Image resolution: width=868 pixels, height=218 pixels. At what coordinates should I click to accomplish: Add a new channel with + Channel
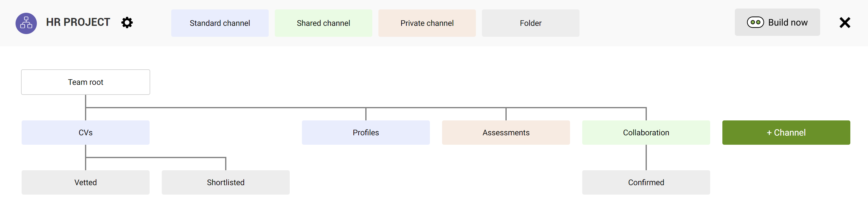[x=786, y=133]
